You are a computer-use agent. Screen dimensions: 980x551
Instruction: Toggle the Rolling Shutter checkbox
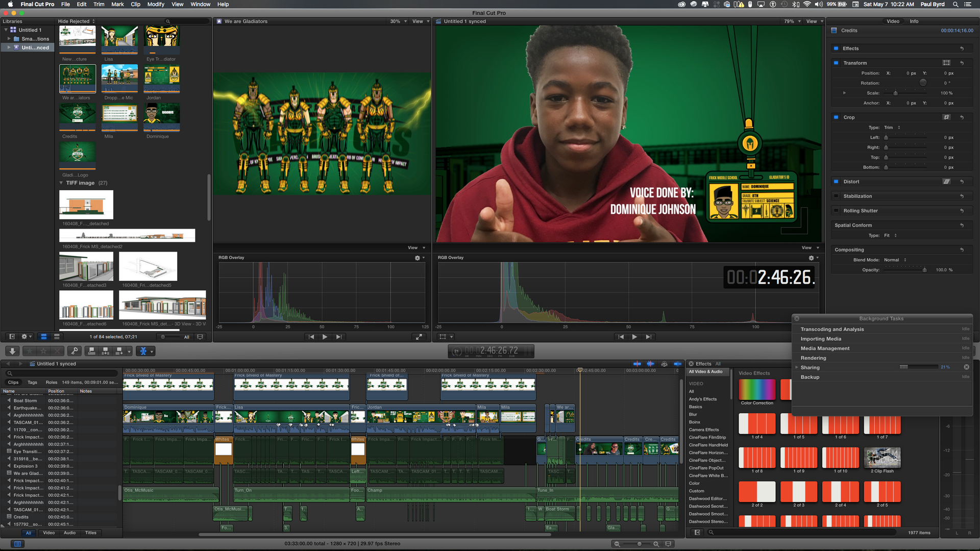pos(836,211)
